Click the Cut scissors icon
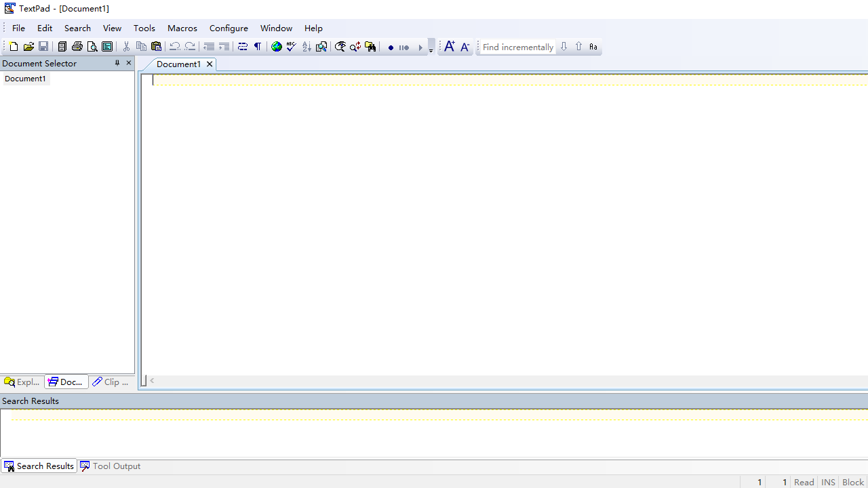868x488 pixels. tap(126, 47)
